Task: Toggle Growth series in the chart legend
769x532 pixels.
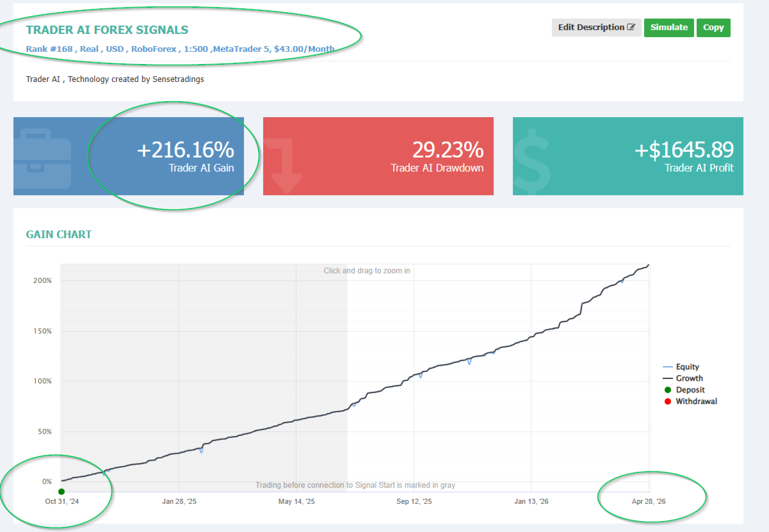Action: pos(683,378)
